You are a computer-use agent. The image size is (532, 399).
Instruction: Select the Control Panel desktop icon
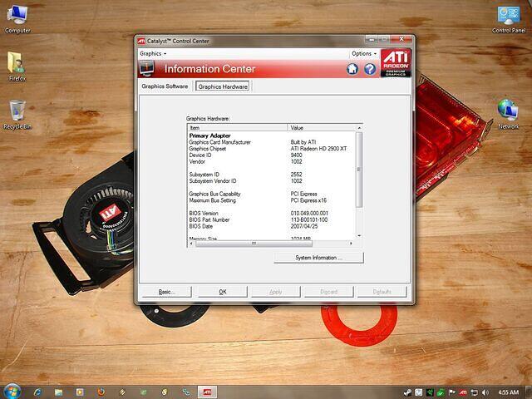point(509,19)
